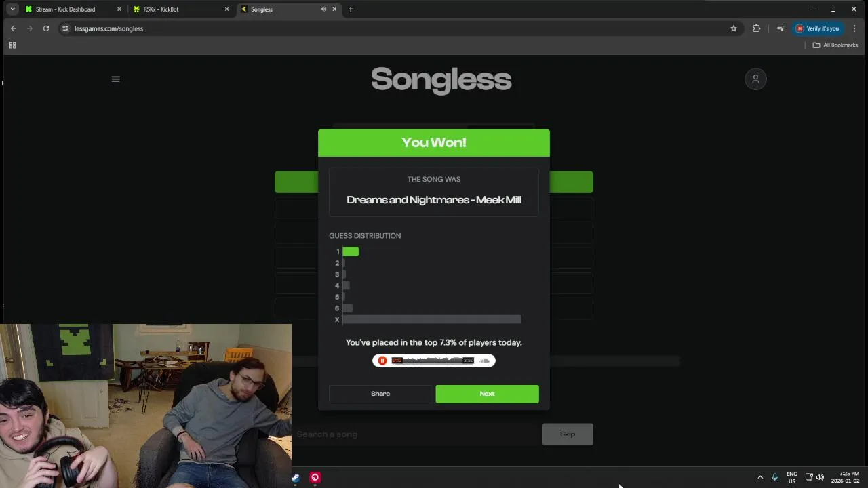Click the address bar URL

click(x=108, y=28)
